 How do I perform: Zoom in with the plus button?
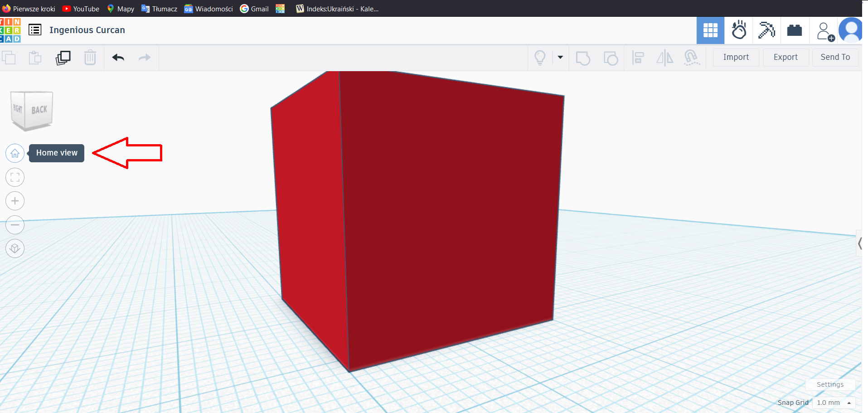[15, 201]
